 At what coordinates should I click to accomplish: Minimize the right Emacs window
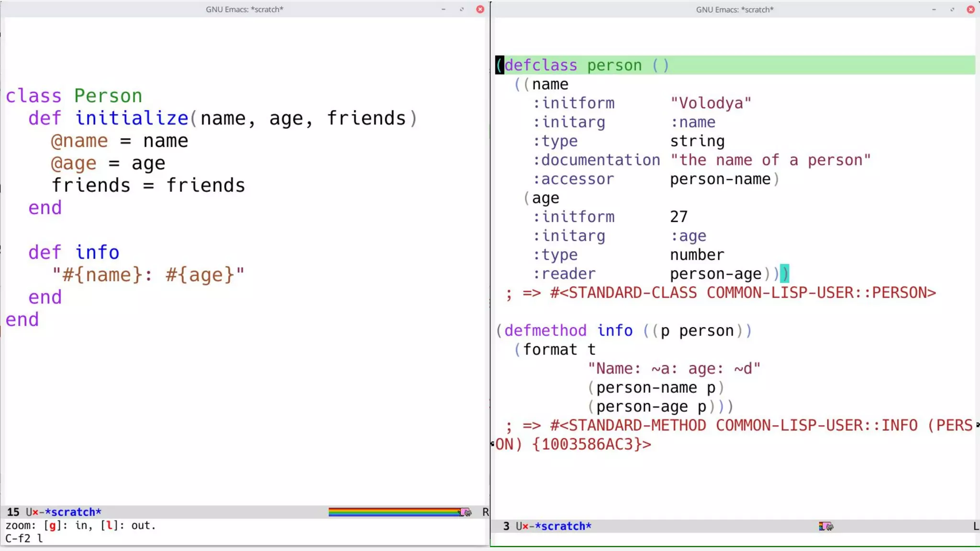tap(934, 10)
